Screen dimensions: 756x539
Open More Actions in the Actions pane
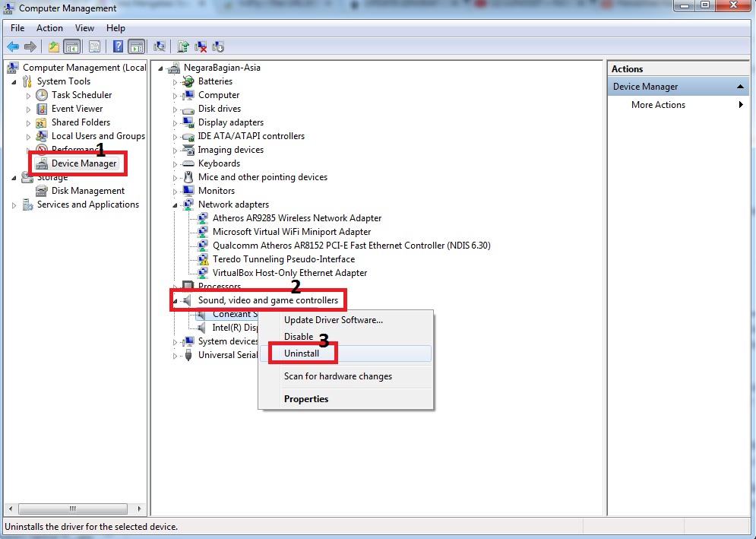(x=658, y=104)
